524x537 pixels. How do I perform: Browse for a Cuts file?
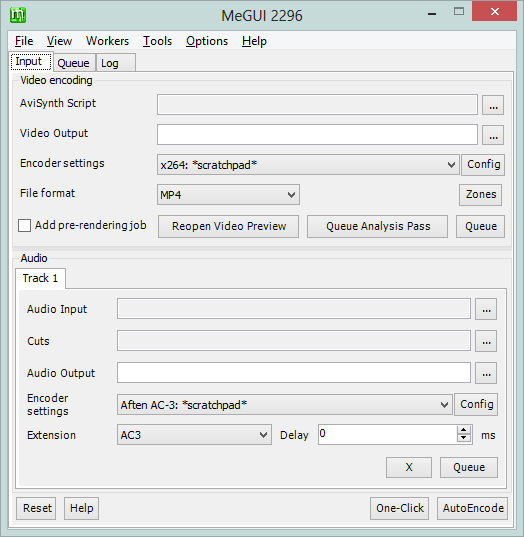486,341
